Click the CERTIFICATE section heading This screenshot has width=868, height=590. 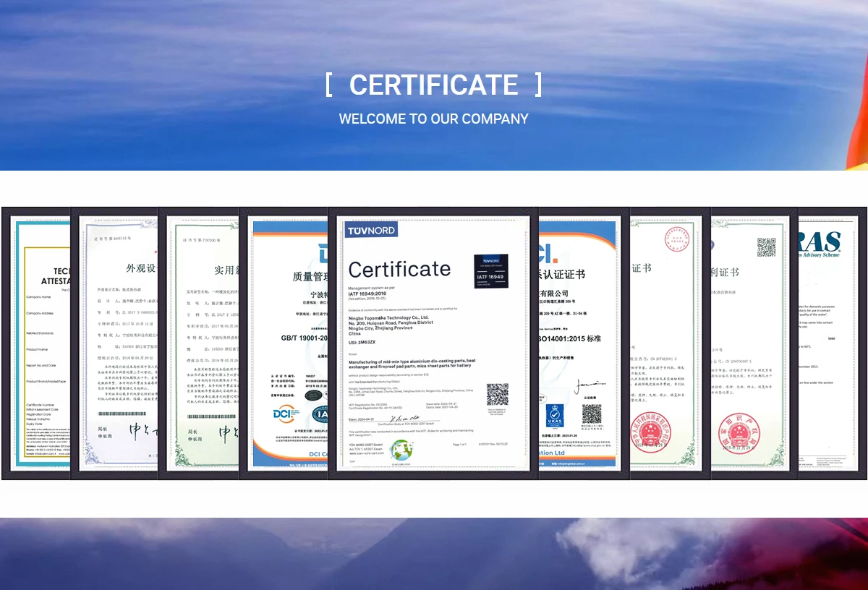[x=433, y=85]
